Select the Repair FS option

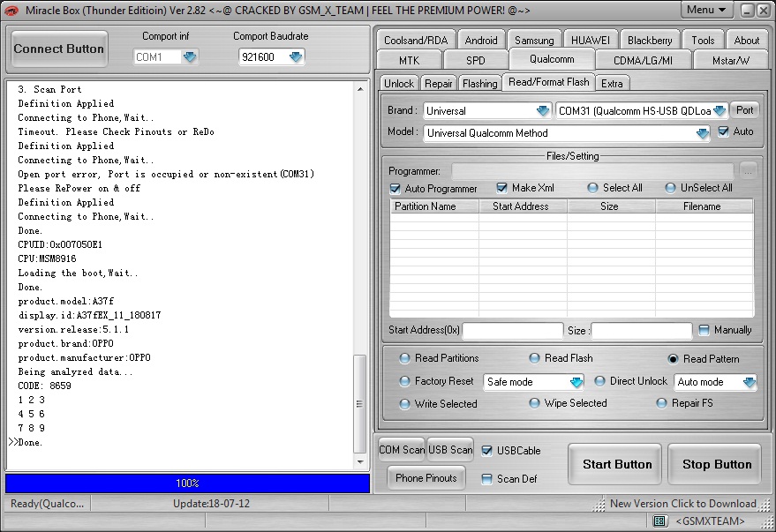[662, 403]
